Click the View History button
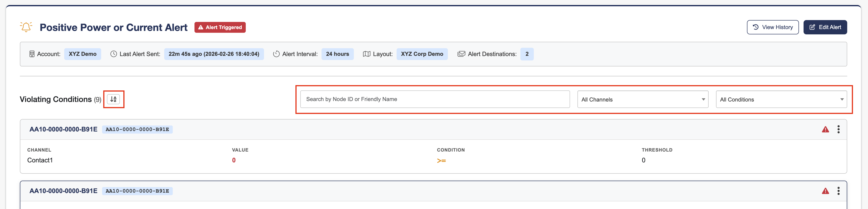This screenshot has height=209, width=868. coord(773,27)
